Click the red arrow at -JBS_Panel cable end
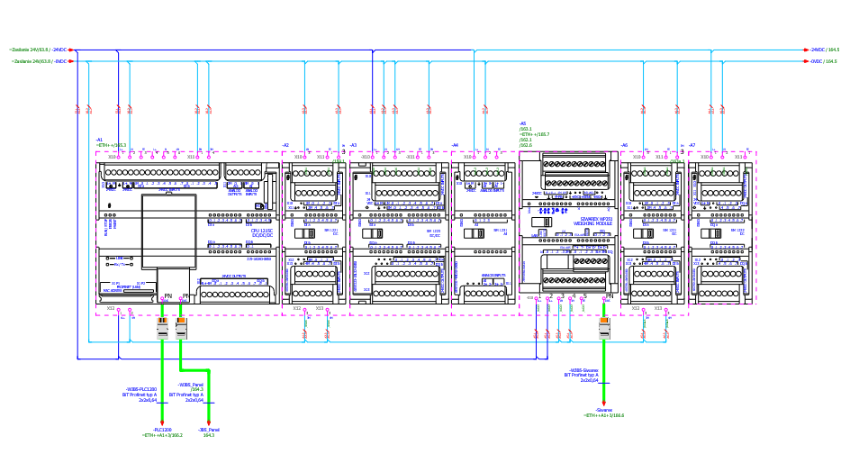The image size is (868, 454). tap(209, 425)
